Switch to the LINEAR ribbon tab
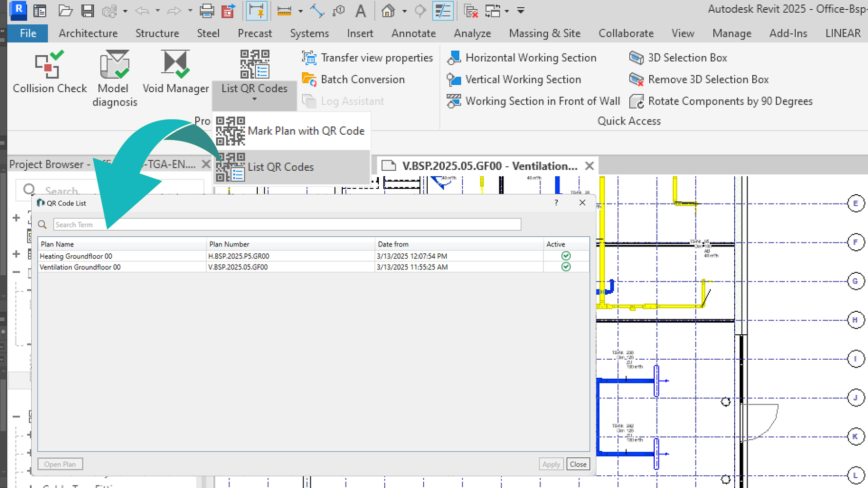 pyautogui.click(x=843, y=33)
